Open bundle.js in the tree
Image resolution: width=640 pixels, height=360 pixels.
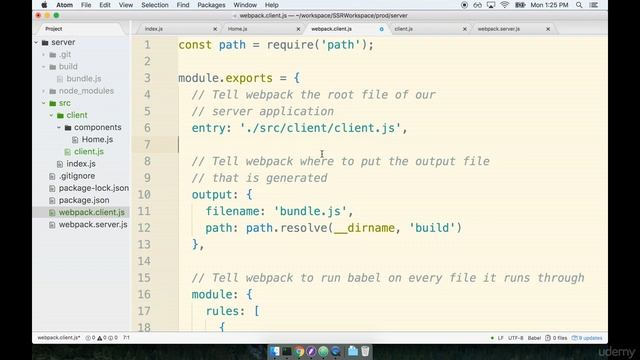(84, 79)
